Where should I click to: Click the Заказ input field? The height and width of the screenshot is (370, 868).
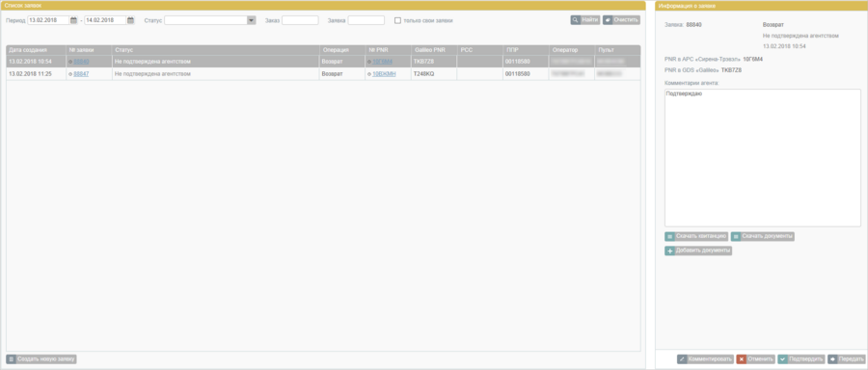300,20
